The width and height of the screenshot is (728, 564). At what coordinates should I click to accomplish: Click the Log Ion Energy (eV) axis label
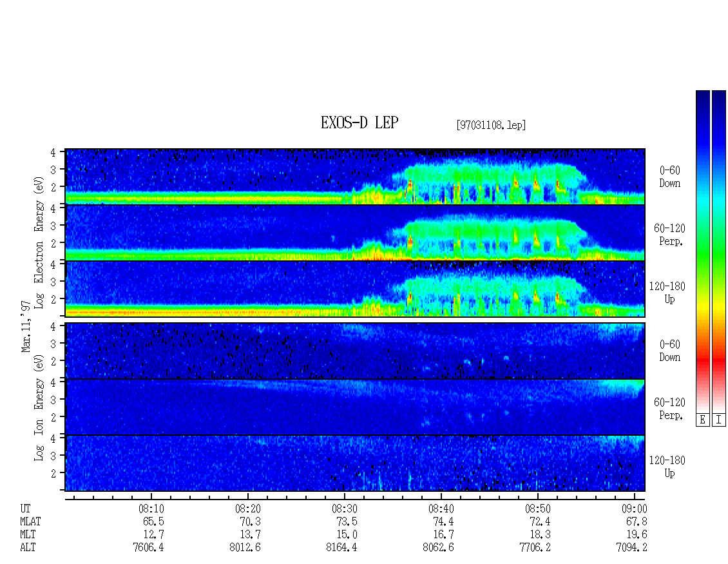coord(39,407)
